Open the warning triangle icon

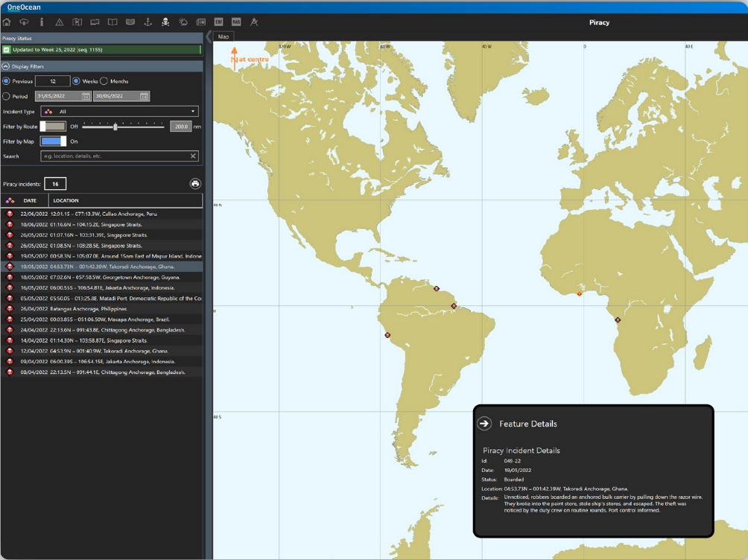tap(60, 22)
